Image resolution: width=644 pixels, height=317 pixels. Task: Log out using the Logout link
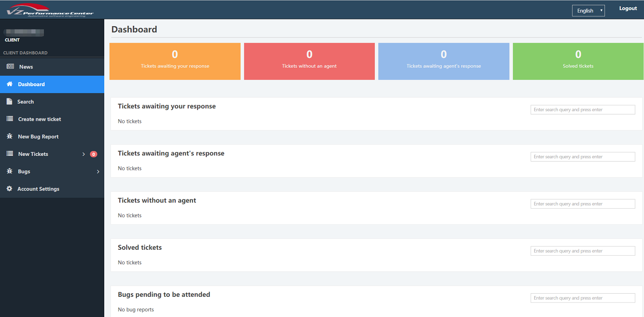pos(627,8)
